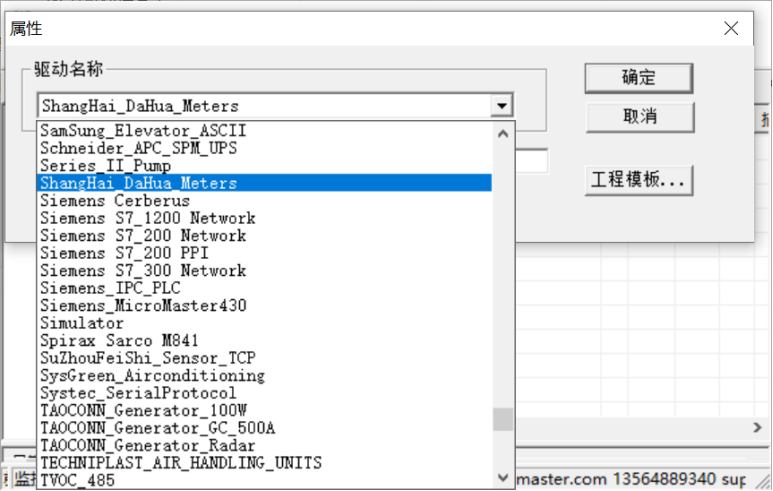Choose Simulator driver

(265, 323)
